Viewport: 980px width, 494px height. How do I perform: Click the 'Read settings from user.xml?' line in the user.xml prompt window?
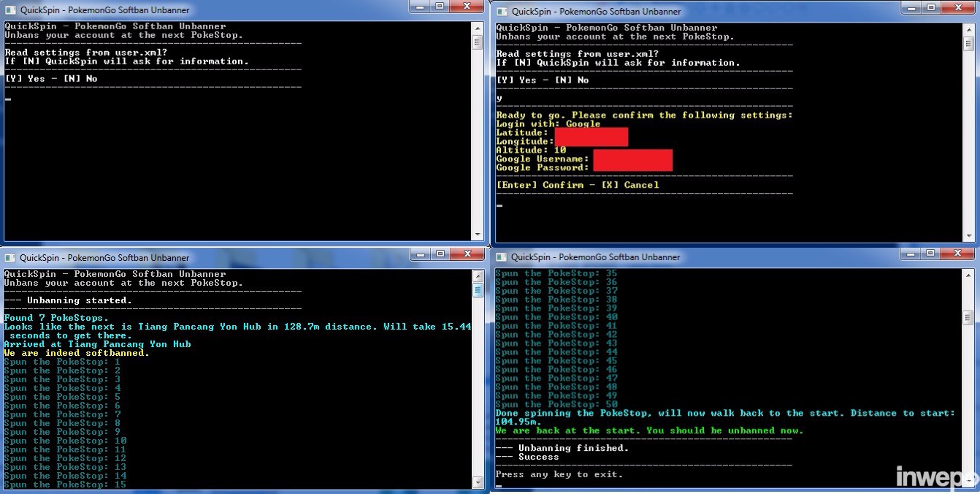[86, 53]
